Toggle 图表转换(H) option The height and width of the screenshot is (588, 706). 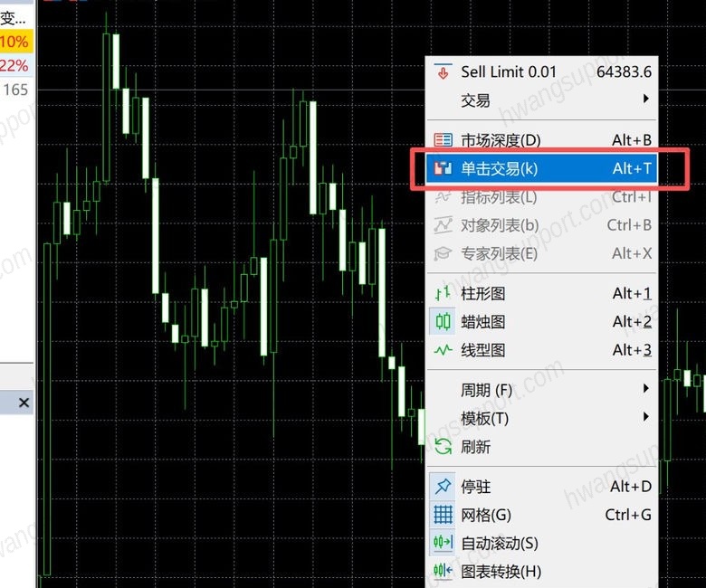click(542, 572)
